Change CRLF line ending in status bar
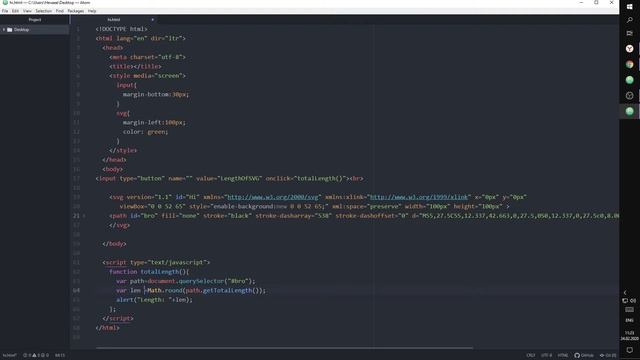 pyautogui.click(x=531, y=356)
